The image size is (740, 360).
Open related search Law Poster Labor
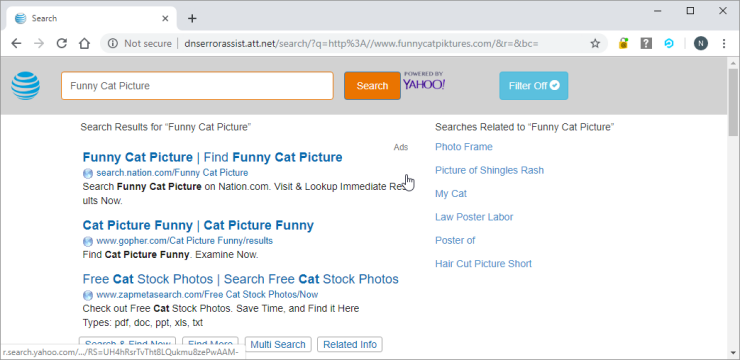474,217
